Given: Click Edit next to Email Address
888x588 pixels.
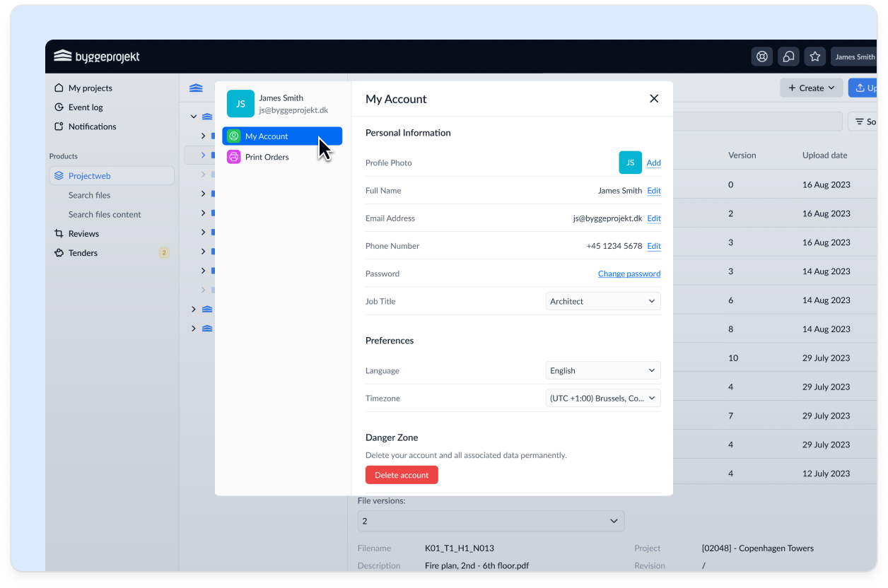Looking at the screenshot, I should 654,218.
